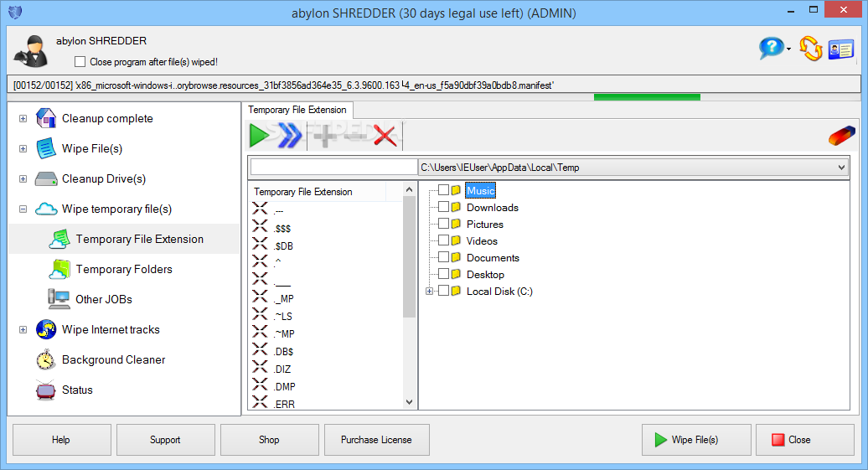The height and width of the screenshot is (470, 868).
Task: Click the green play start icon in toolbar
Action: coord(259,136)
